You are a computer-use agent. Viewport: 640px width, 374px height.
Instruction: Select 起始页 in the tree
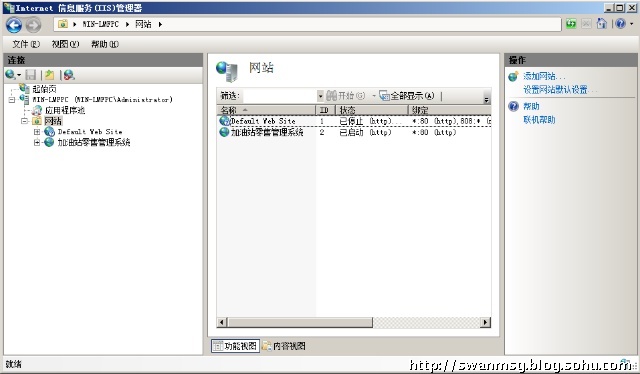pyautogui.click(x=44, y=89)
